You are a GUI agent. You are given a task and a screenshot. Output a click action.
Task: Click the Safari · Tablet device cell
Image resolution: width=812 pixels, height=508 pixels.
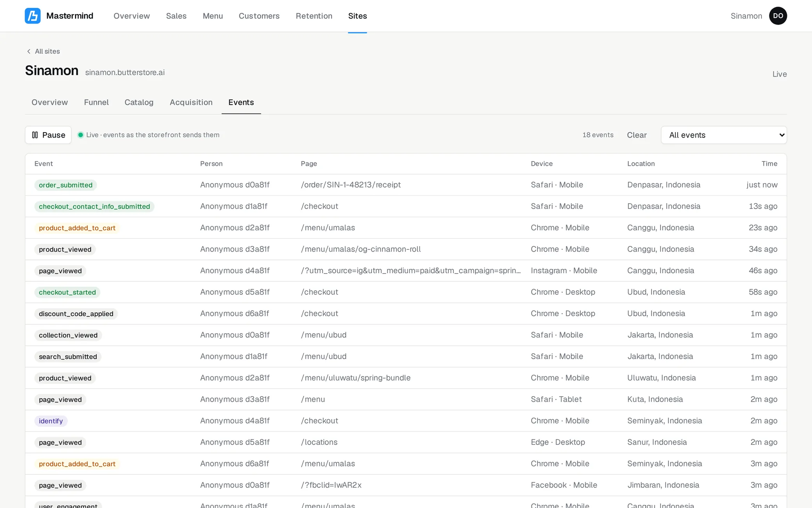tap(556, 399)
